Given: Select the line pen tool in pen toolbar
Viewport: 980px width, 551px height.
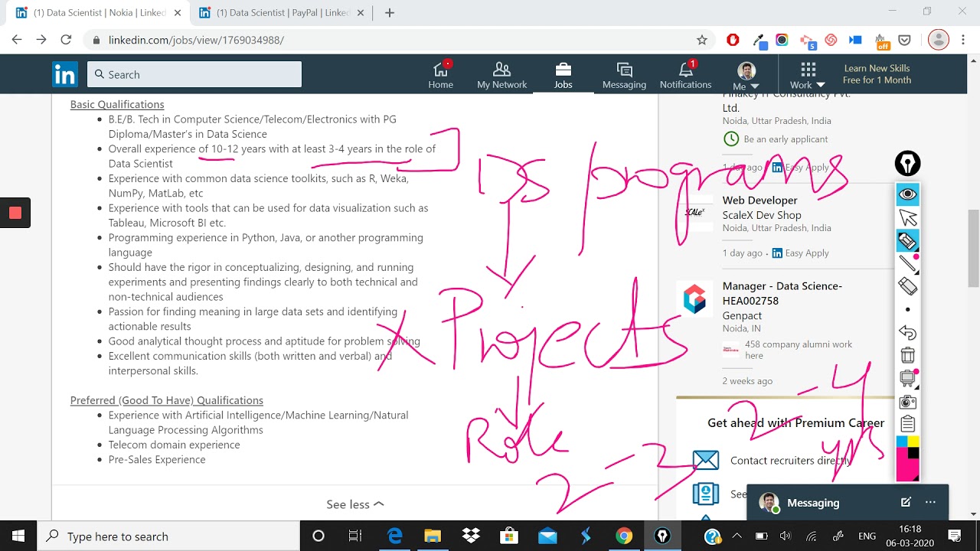Looking at the screenshot, I should click(x=907, y=263).
